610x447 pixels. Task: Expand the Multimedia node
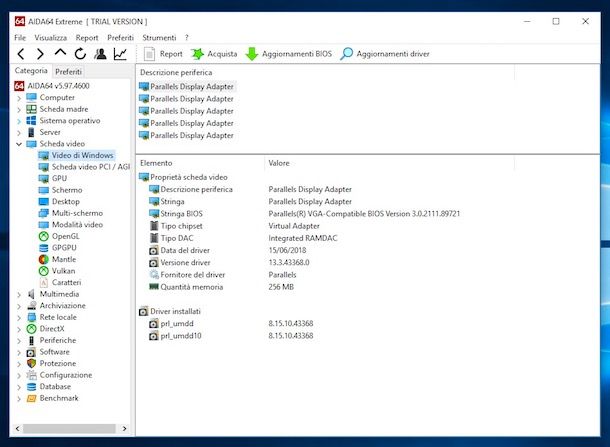tap(19, 294)
